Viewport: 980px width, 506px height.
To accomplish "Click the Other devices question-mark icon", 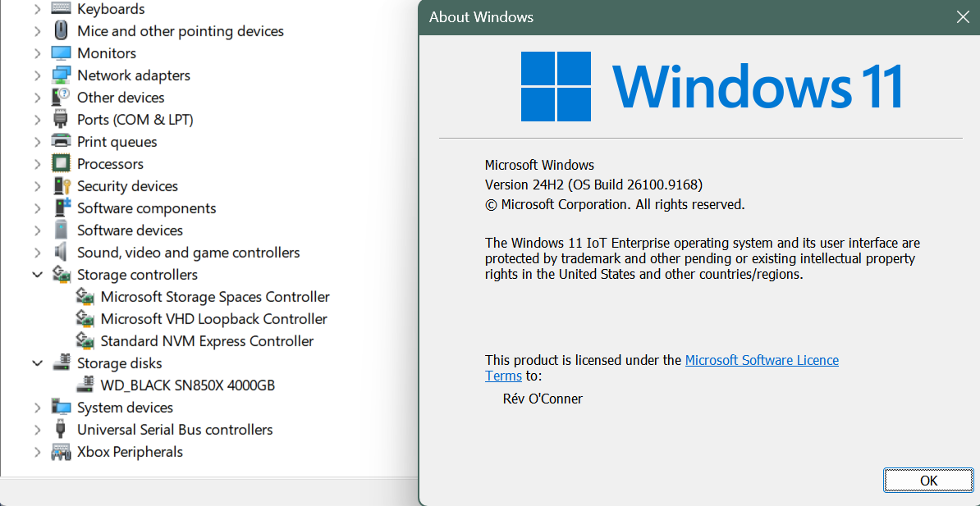I will click(61, 98).
